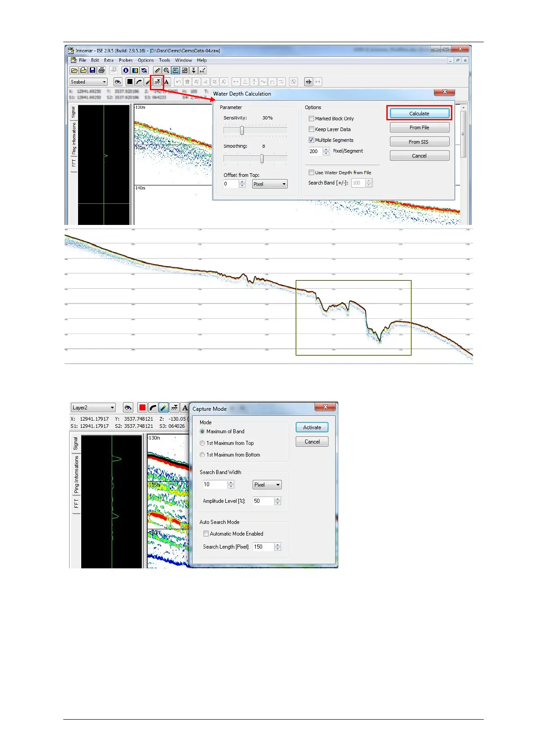Viewport: 534px width, 756px height.
Task: Click the active pencil capture tool by Layer2
Action: (x=163, y=408)
